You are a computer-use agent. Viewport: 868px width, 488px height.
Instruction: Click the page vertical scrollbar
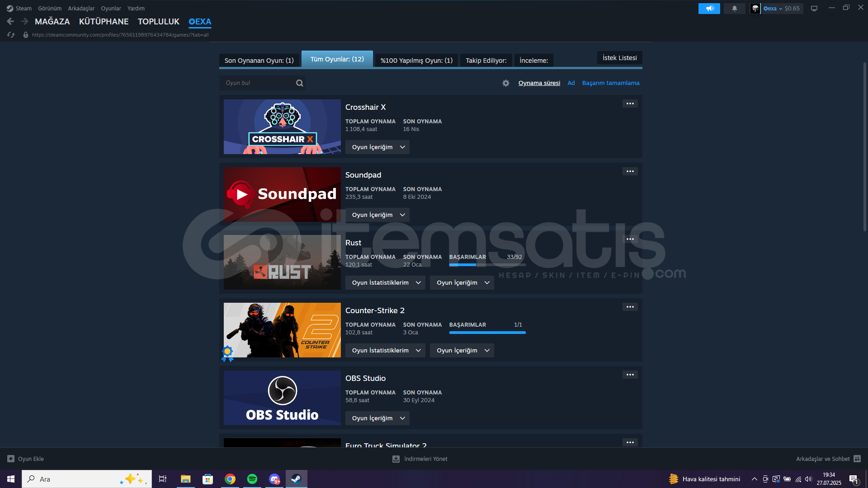click(x=864, y=147)
